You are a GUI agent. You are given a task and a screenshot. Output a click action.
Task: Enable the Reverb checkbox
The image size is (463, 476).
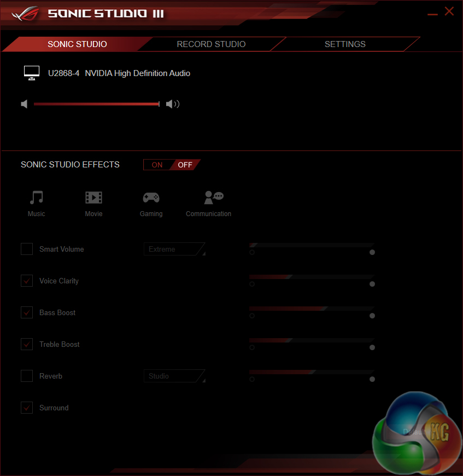tap(27, 376)
